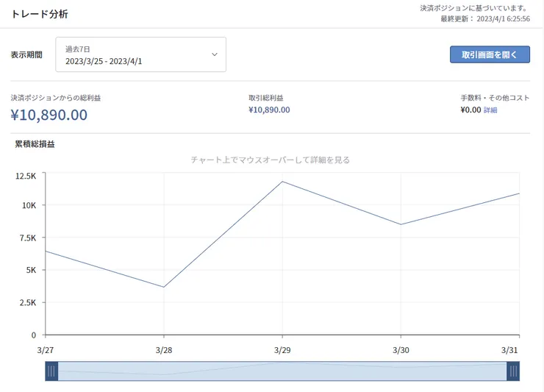Viewport: 544px width, 392px height.
Task: Grab the right handle of the chart range slider
Action: [513, 371]
